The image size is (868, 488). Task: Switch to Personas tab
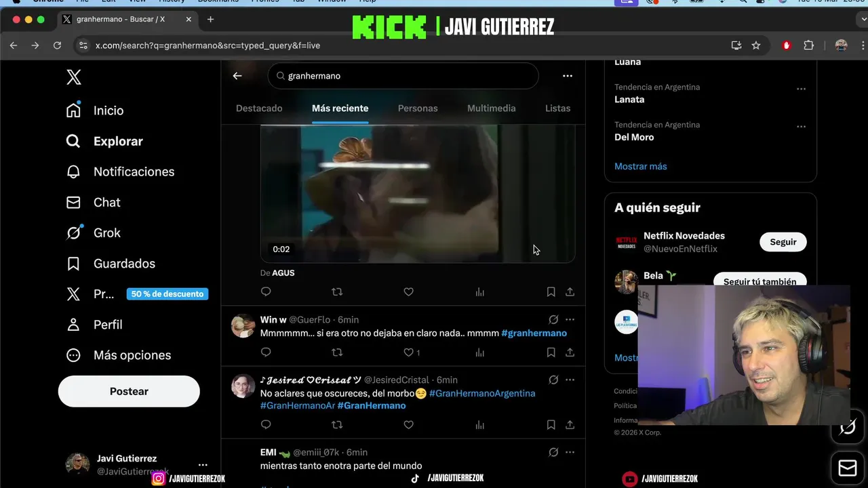(418, 108)
